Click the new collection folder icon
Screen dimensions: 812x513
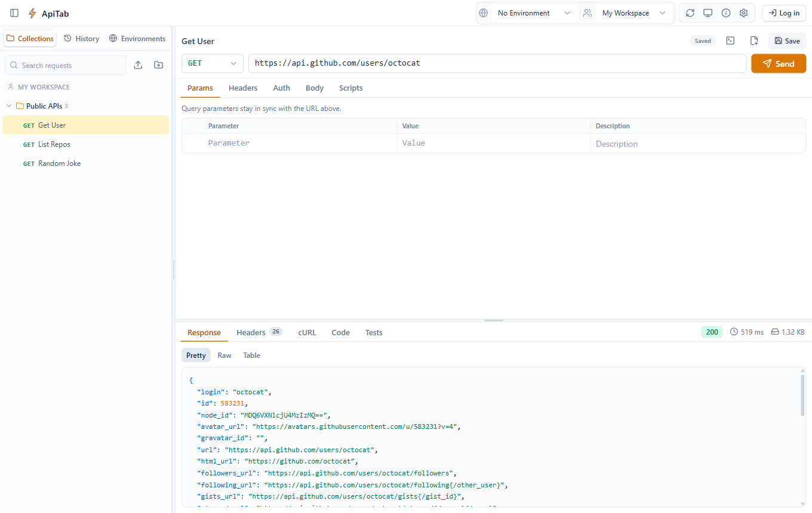(158, 65)
